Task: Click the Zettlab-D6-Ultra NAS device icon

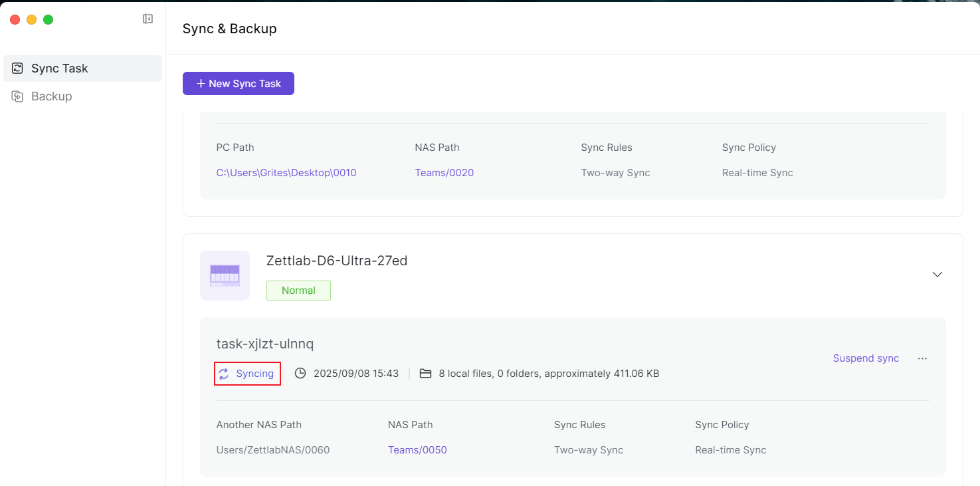Action: point(225,275)
